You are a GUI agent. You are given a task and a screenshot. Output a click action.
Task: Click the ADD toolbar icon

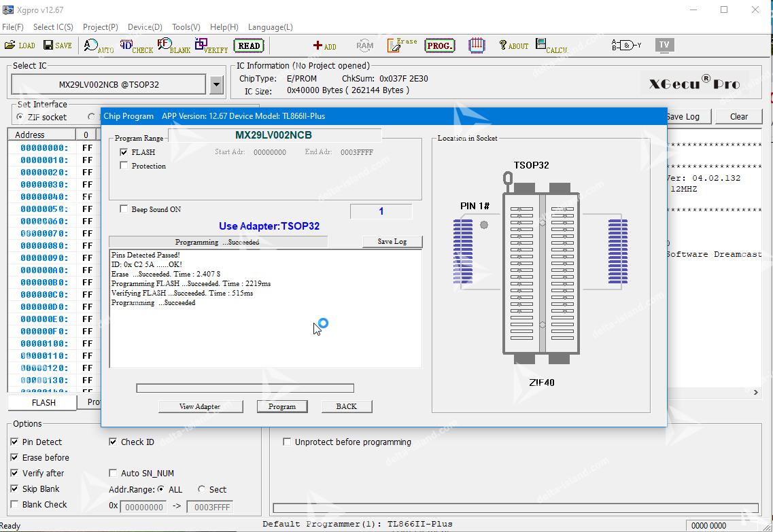[x=324, y=46]
